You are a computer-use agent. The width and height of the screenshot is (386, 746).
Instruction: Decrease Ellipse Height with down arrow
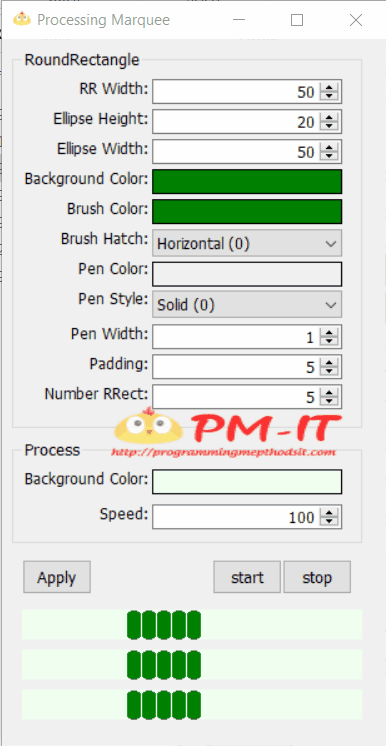[x=328, y=127]
